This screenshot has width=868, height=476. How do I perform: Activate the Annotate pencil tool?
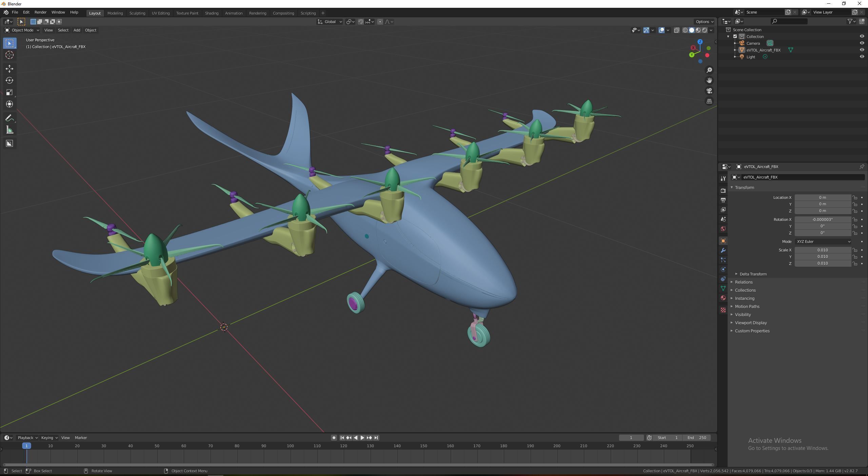pos(9,118)
